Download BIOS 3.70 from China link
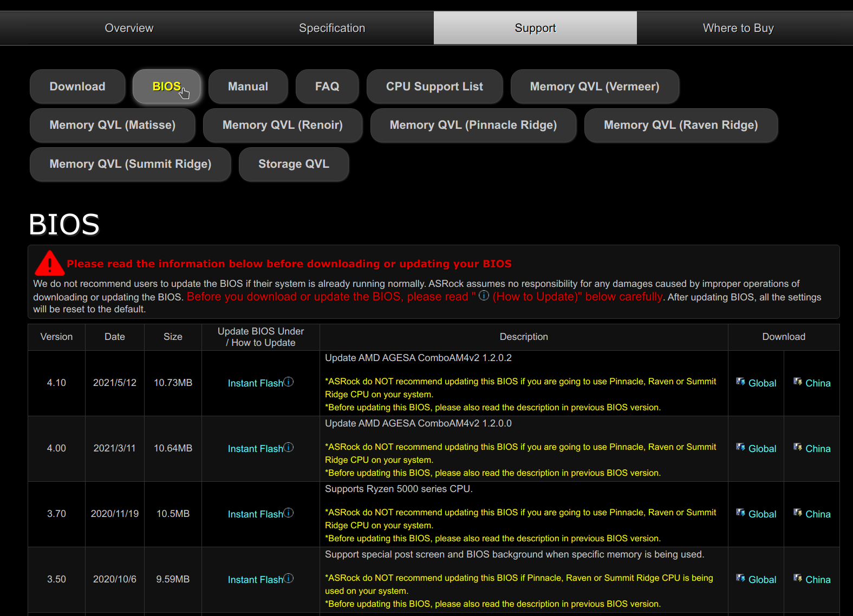This screenshot has width=853, height=616. click(x=818, y=514)
